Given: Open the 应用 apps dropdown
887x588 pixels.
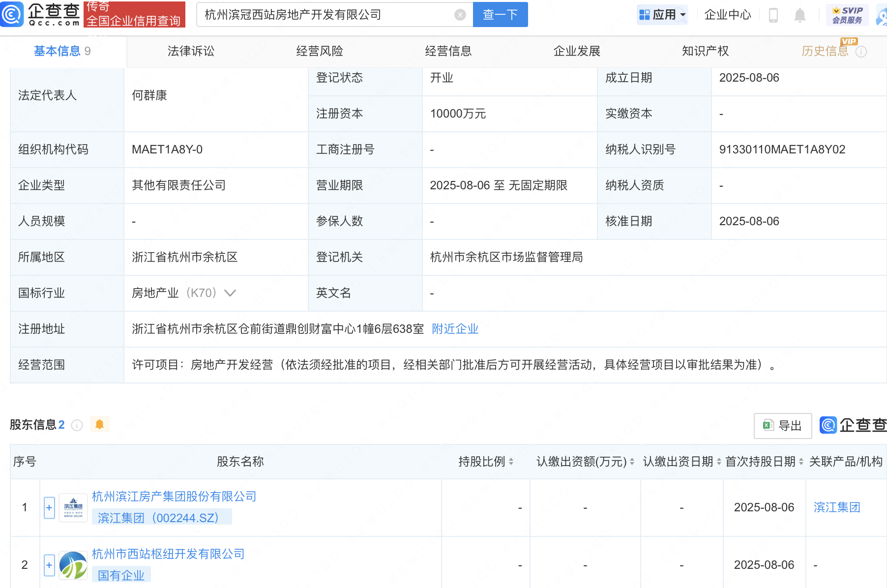Looking at the screenshot, I should [662, 15].
